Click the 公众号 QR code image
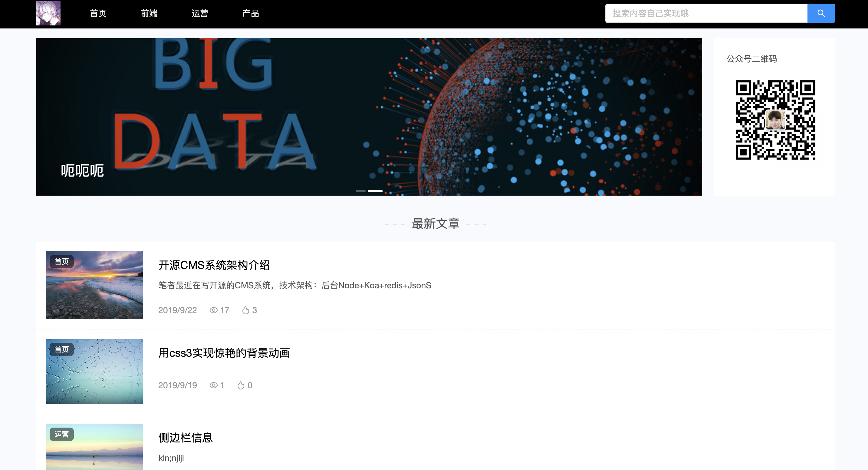Screen dimensions: 868x470 (x=775, y=120)
